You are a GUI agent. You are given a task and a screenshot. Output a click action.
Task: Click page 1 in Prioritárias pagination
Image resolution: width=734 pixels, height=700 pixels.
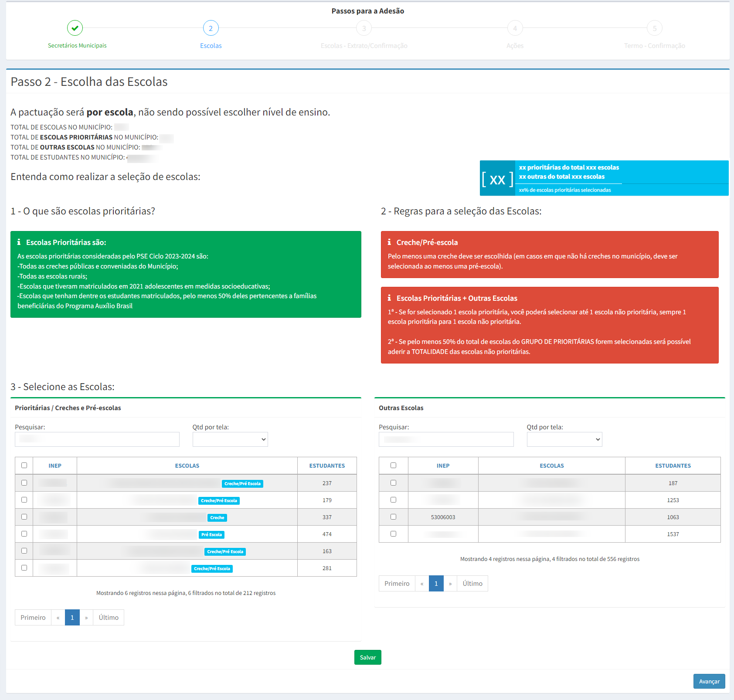72,617
